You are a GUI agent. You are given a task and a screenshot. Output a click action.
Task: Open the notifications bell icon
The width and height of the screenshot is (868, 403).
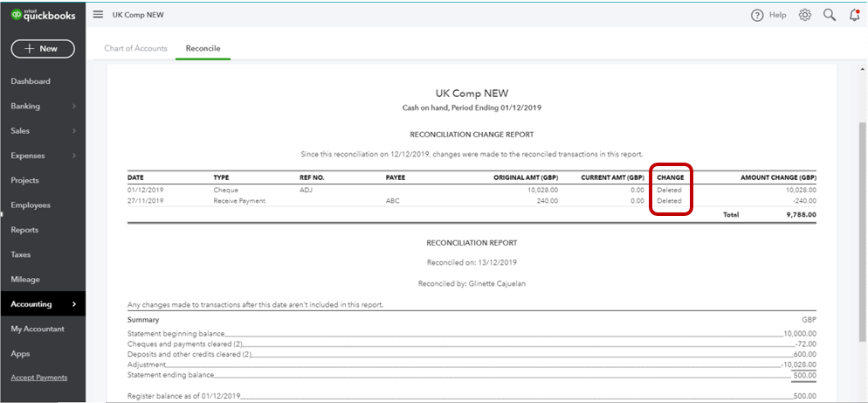(x=854, y=15)
